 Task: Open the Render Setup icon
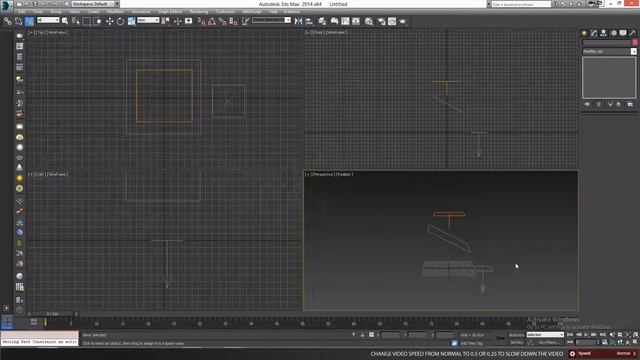point(381,21)
